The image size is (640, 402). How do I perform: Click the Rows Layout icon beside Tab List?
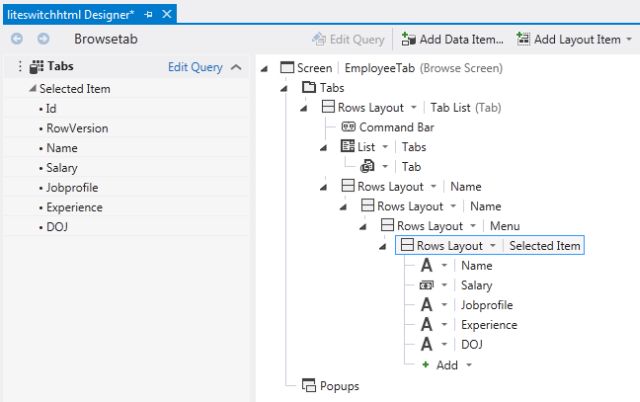click(x=328, y=107)
